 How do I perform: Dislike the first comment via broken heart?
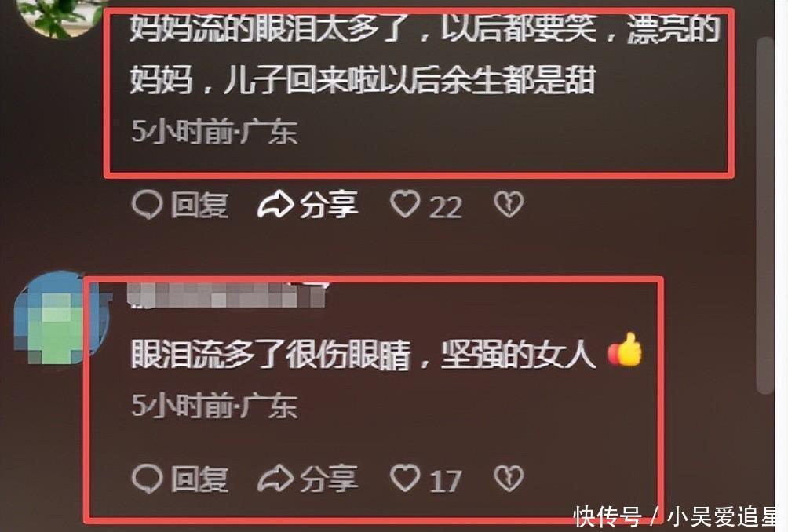(x=509, y=204)
